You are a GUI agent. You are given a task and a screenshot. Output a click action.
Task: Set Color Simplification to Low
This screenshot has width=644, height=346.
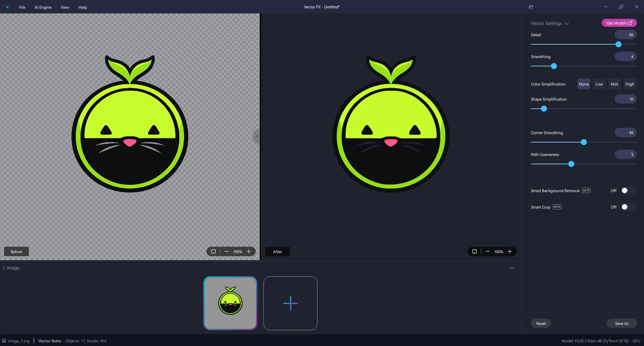[x=599, y=84]
